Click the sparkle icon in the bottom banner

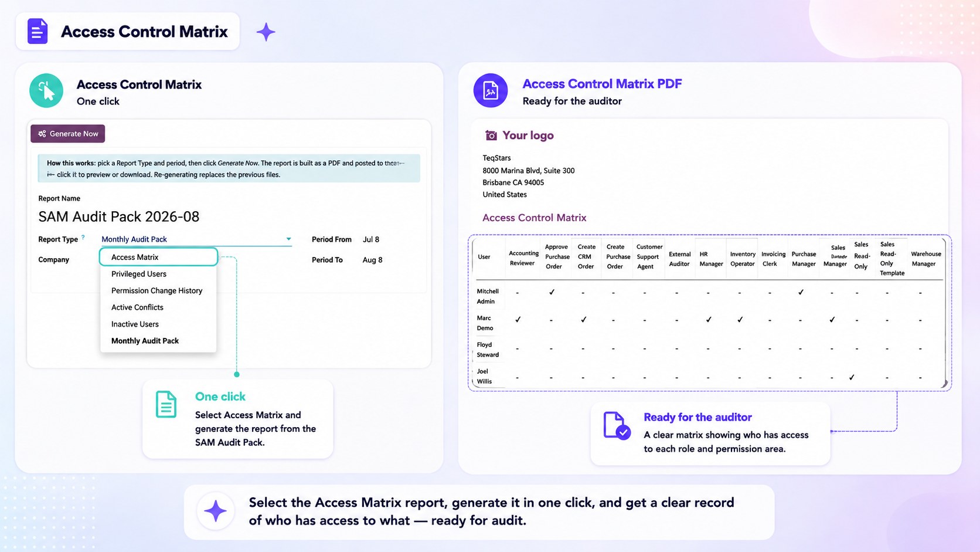215,512
